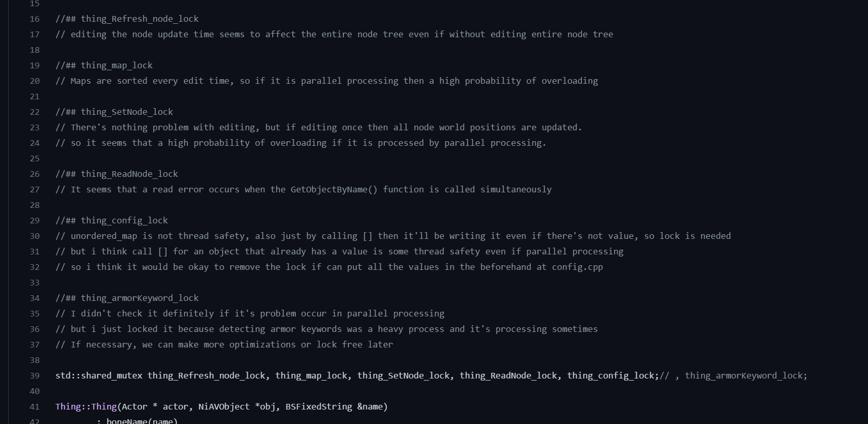Click thing_Refresh_node_lock in the mutex declaration
This screenshot has width=868, height=424.
[x=206, y=376]
